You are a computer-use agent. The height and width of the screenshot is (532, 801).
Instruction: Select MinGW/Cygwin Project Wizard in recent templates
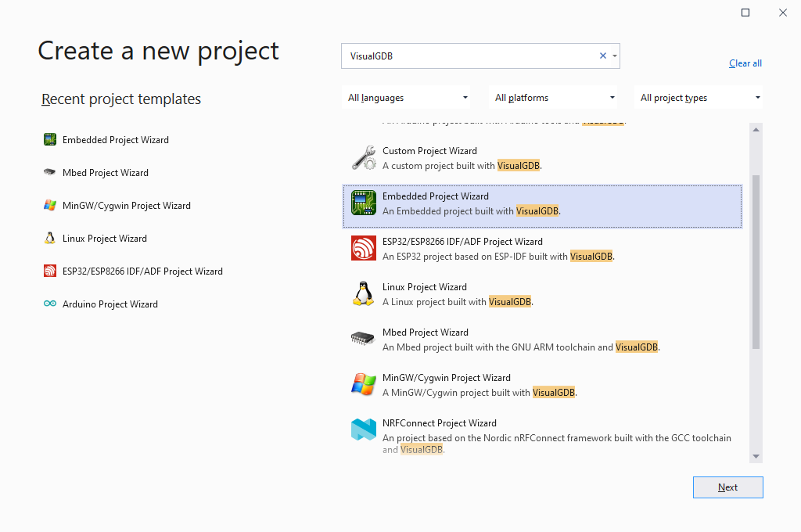click(x=126, y=206)
